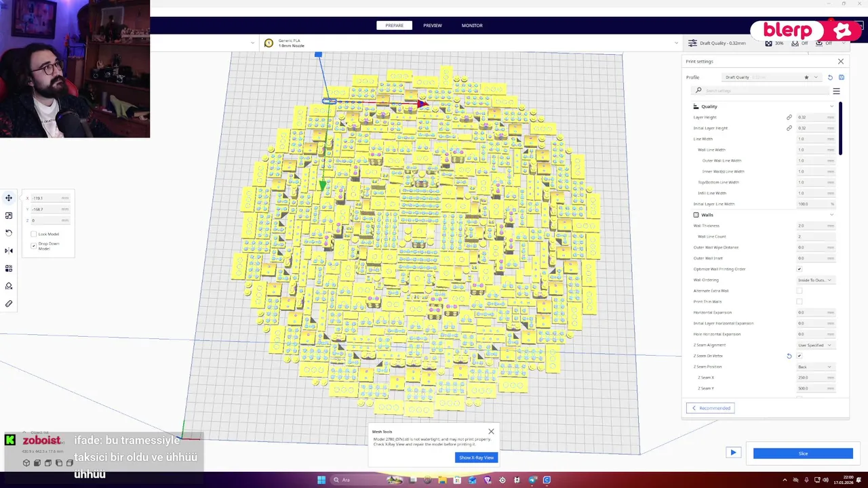Collapse the print settings header chevron

coord(845,43)
